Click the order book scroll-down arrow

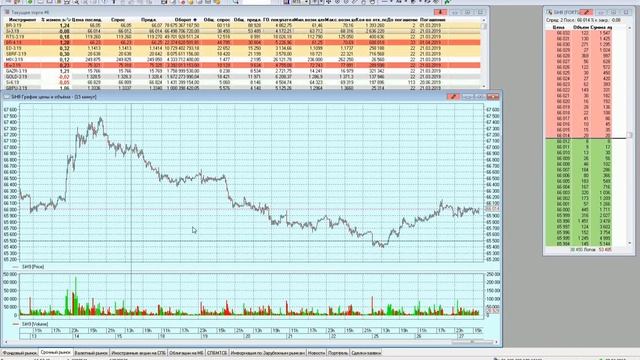pyautogui.click(x=630, y=243)
